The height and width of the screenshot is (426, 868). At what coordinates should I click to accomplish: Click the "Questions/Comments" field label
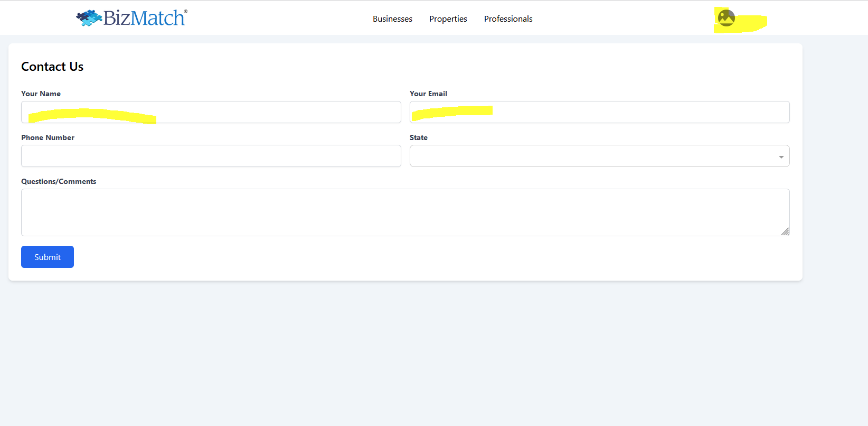tap(59, 181)
